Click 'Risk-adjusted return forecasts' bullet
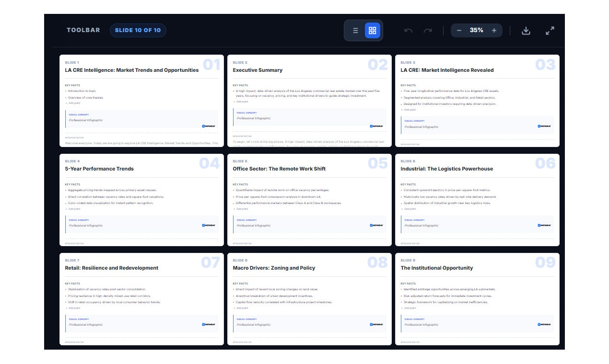Image resolution: width=609 pixels, height=364 pixels. pyautogui.click(x=447, y=296)
